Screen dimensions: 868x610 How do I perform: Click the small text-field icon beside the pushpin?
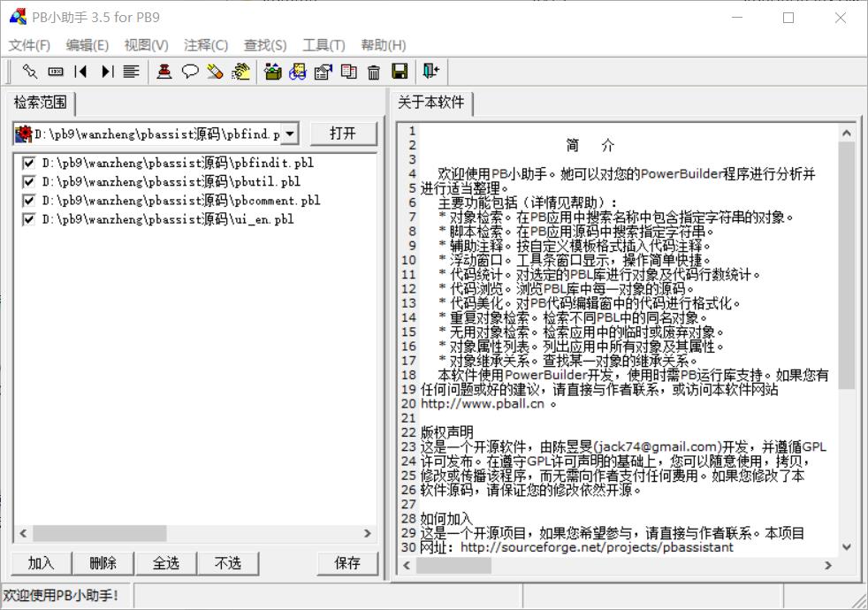point(56,72)
